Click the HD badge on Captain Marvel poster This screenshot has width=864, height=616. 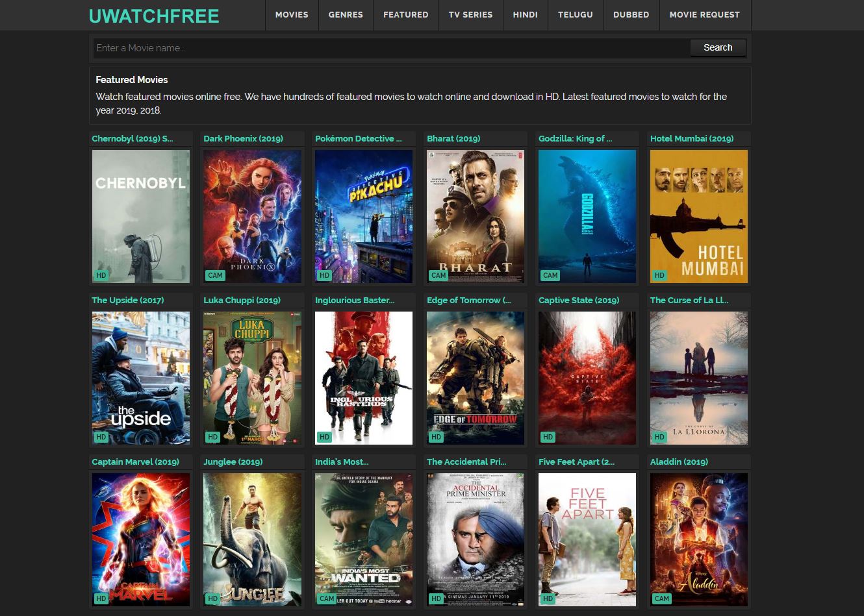coord(101,598)
